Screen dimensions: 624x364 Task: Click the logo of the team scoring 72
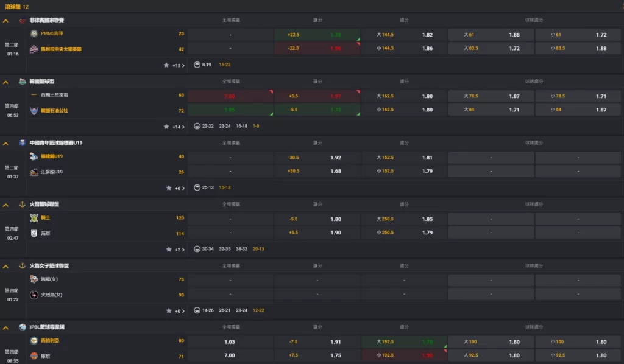pos(34,111)
